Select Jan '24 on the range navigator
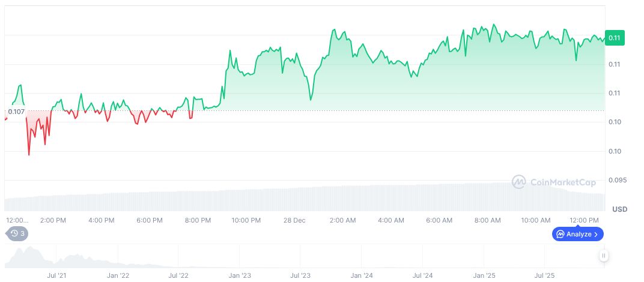Viewport: 644px width, 282px height. point(362,276)
